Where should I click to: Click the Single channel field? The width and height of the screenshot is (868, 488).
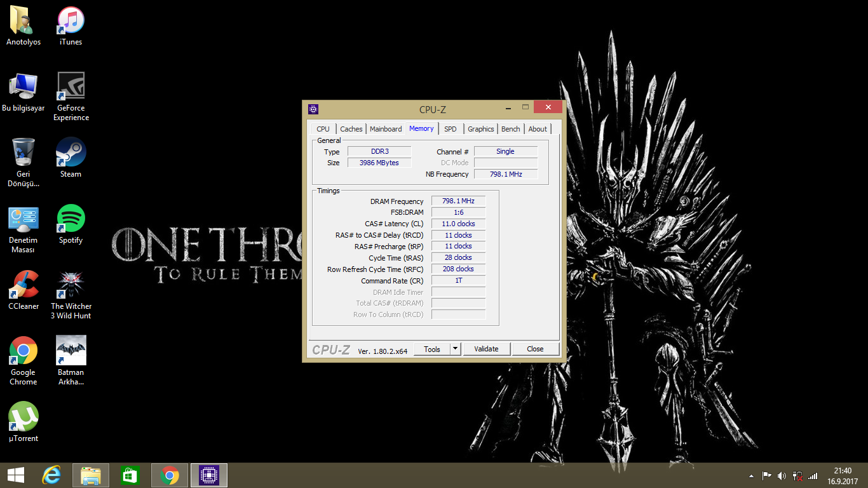pos(506,151)
